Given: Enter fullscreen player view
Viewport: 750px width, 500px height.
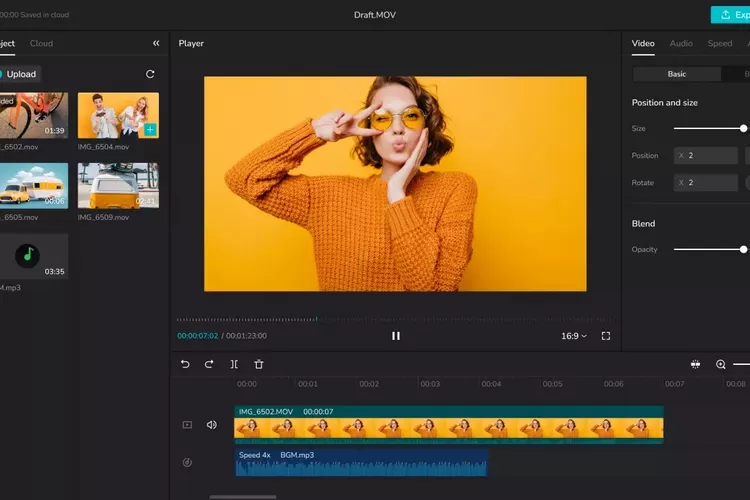Looking at the screenshot, I should pos(606,336).
